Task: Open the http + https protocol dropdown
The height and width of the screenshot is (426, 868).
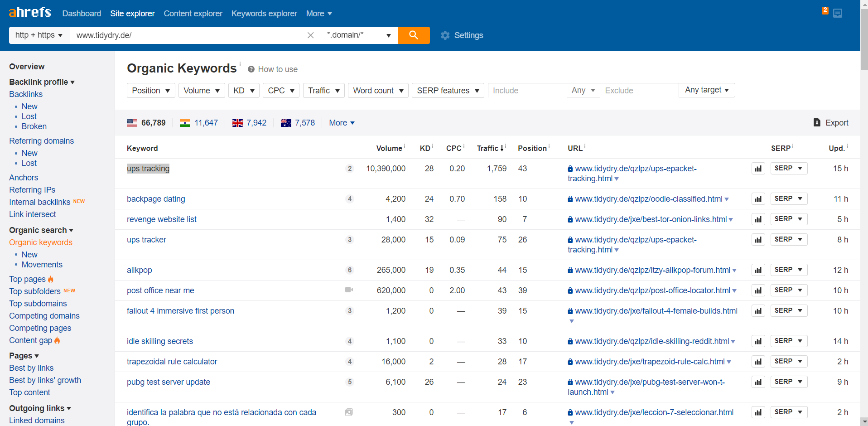Action: 39,35
